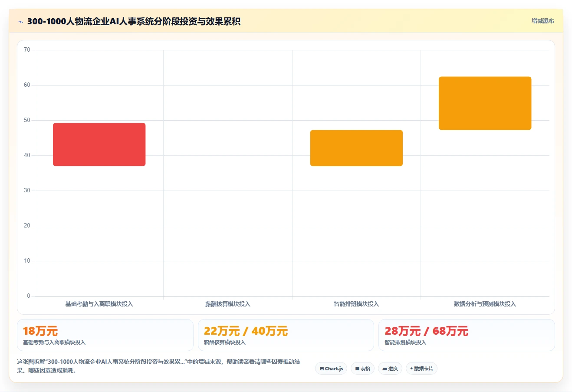Click the 18万元 data card

105,335
